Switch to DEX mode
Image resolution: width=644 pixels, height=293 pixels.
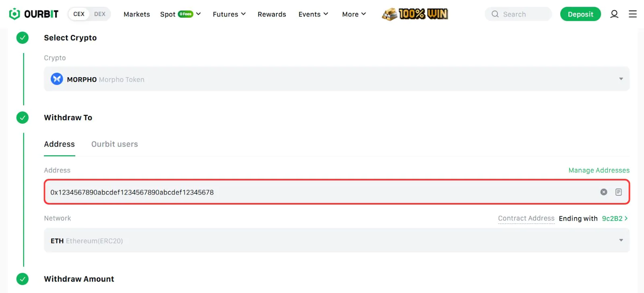coord(100,14)
